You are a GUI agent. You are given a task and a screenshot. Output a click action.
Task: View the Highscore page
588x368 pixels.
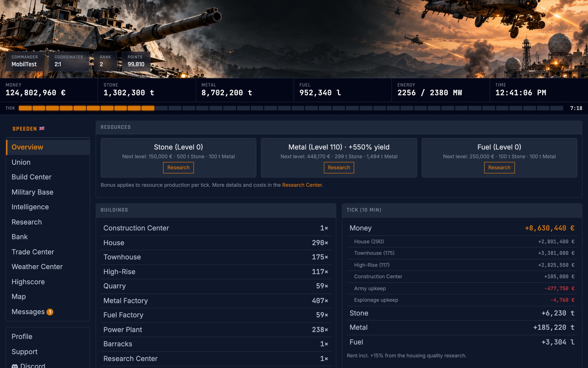48,282
